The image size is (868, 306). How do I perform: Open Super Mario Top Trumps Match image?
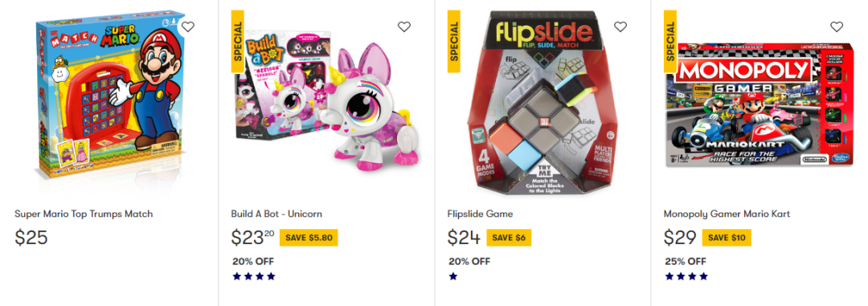click(x=108, y=99)
